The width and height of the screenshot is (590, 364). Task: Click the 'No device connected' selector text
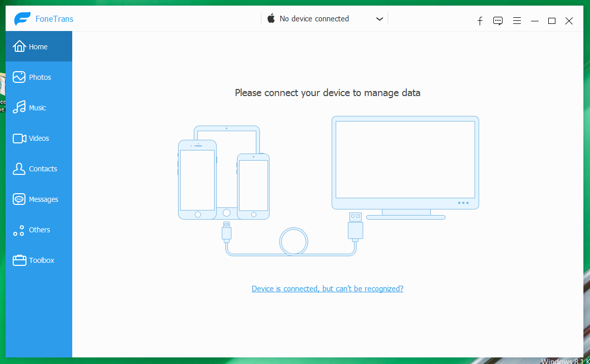(x=314, y=19)
